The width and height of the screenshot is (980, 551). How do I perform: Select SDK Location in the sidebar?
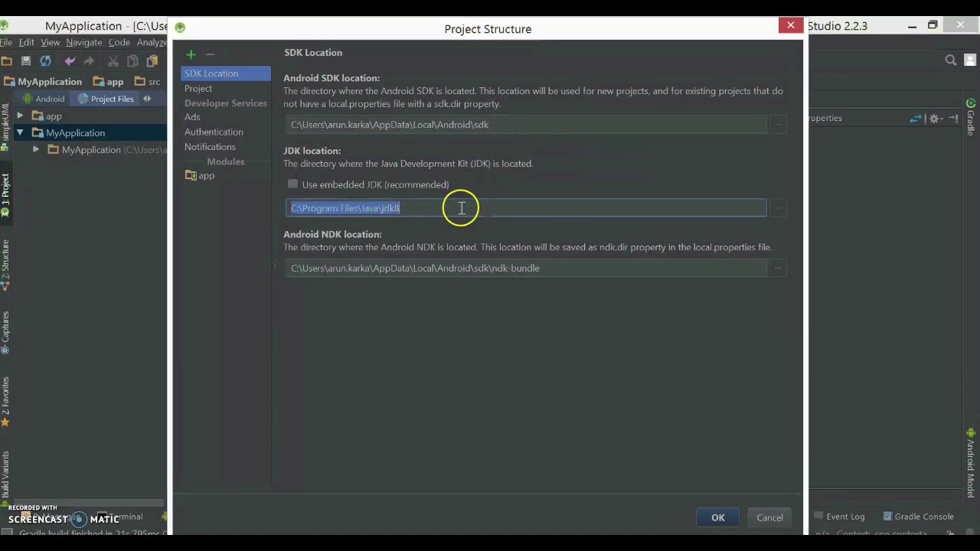[226, 73]
